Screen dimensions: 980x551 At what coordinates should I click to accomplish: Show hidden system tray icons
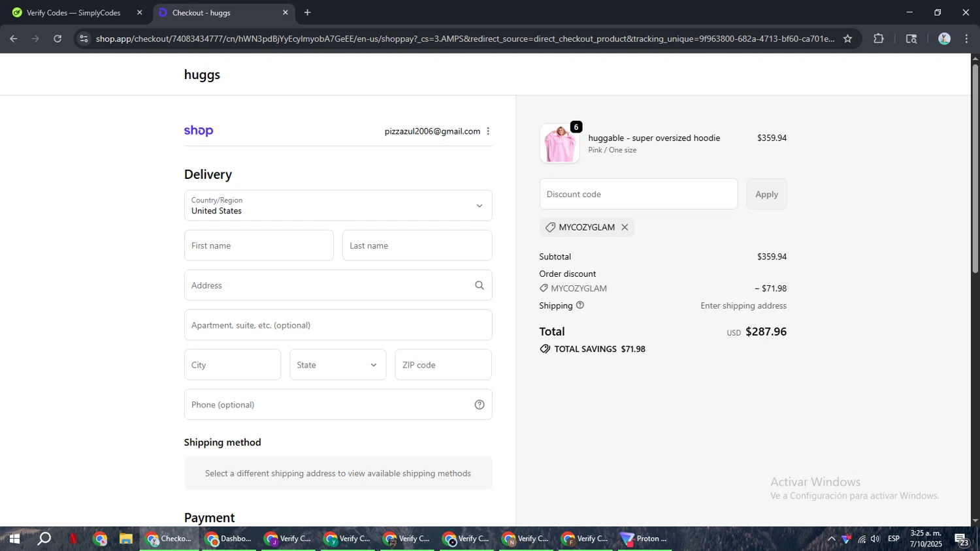pos(831,539)
